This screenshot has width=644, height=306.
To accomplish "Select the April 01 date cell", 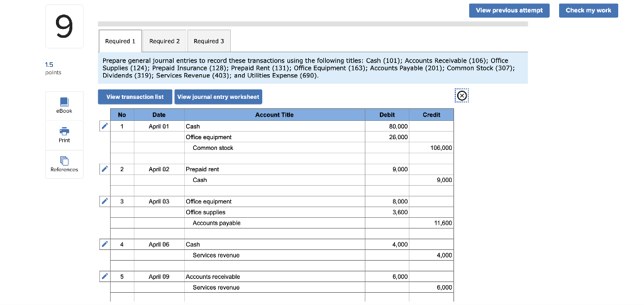I will (159, 127).
